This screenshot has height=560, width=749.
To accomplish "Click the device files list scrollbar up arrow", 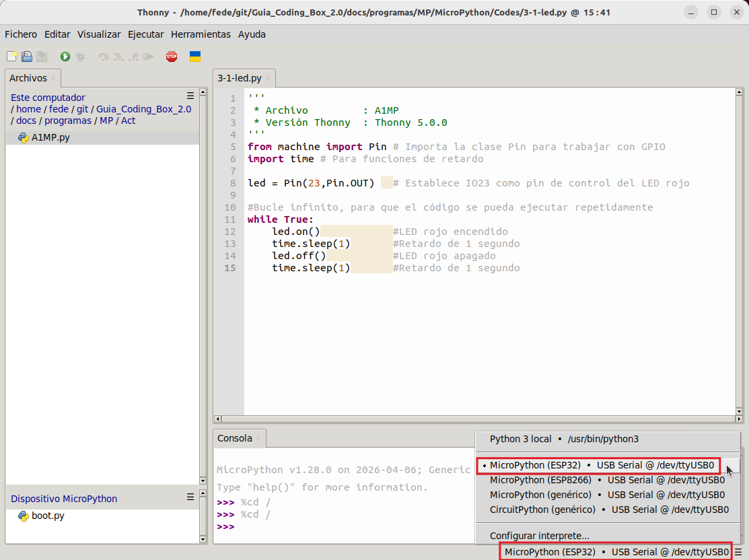I will click(x=203, y=493).
